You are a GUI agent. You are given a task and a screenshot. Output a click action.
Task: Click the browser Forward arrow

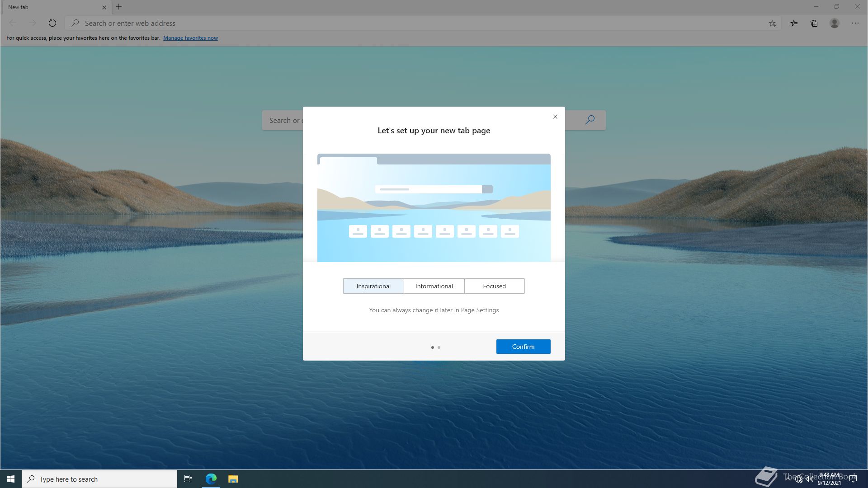point(32,23)
